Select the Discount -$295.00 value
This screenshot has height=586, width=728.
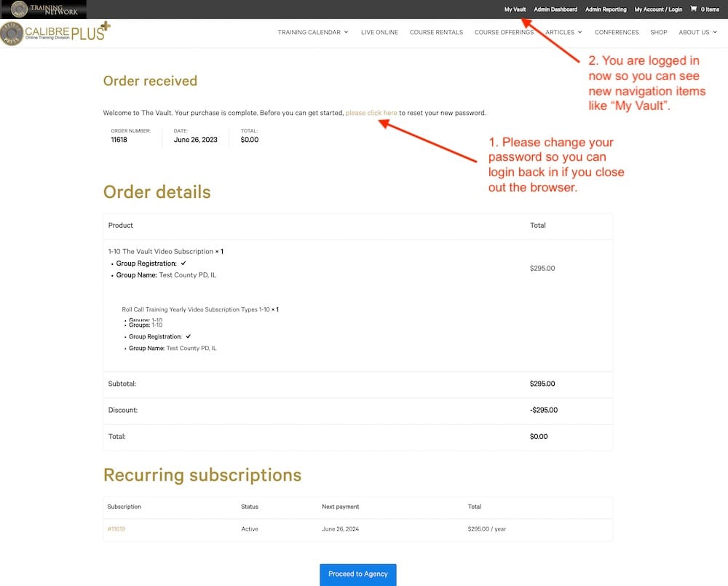pyautogui.click(x=544, y=410)
